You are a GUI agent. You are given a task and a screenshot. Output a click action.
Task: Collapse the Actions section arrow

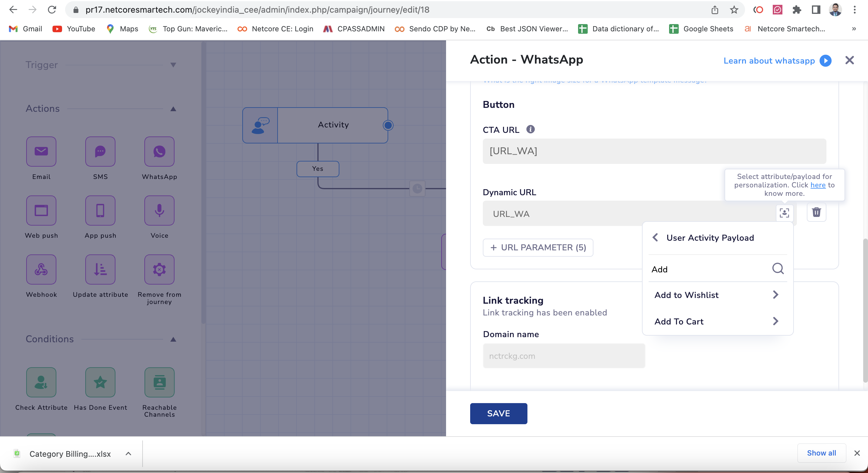[x=173, y=108]
